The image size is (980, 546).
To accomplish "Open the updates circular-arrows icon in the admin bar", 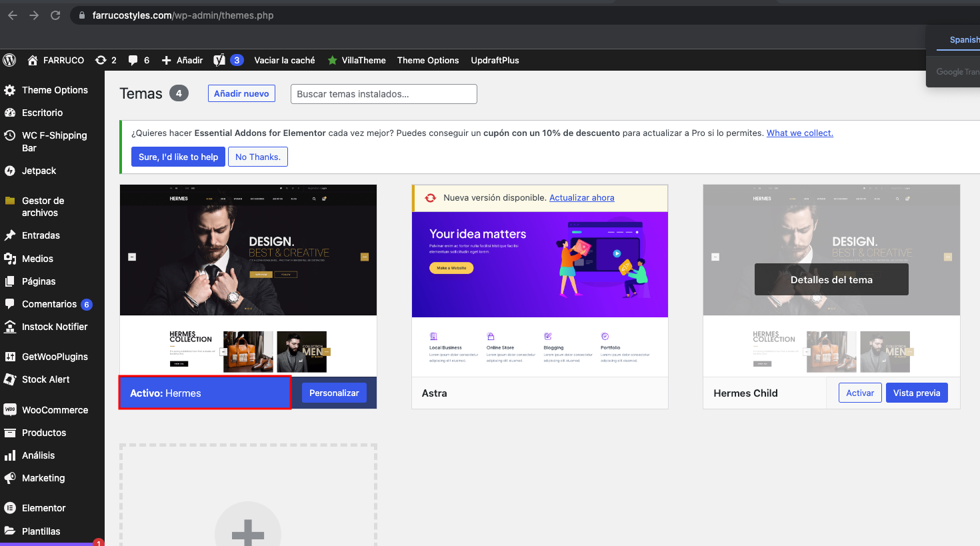I will (101, 60).
